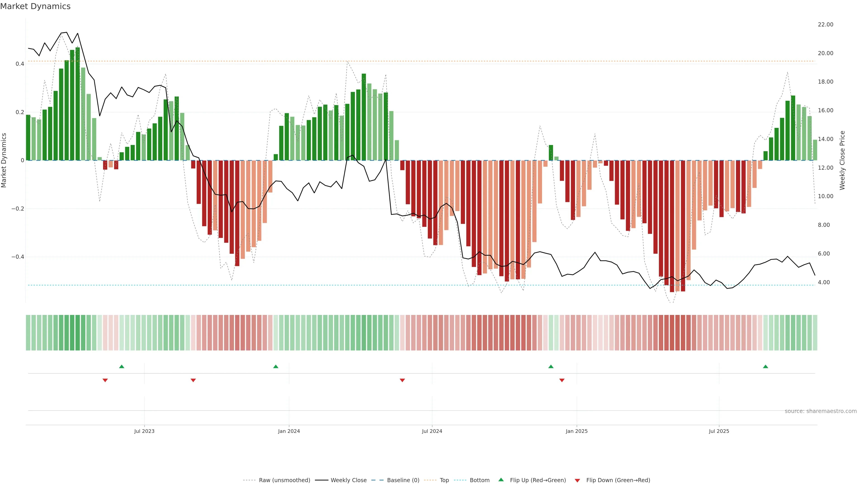Image resolution: width=868 pixels, height=488 pixels.
Task: Toggle the Weekly Close legend entry
Action: 348,480
